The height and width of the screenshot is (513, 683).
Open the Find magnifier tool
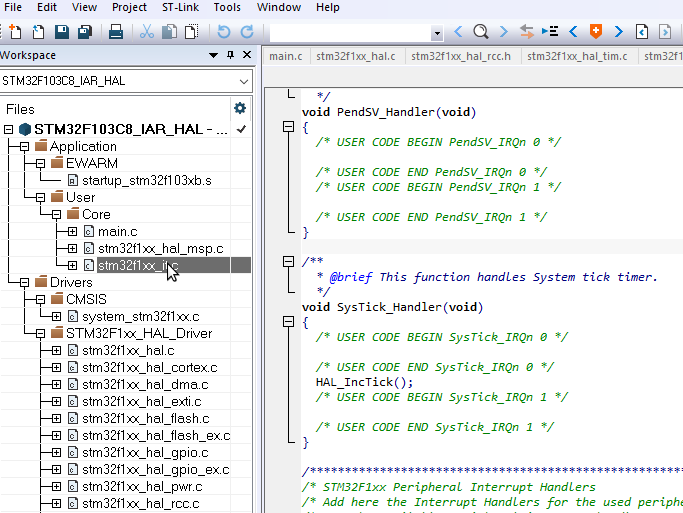tap(481, 32)
